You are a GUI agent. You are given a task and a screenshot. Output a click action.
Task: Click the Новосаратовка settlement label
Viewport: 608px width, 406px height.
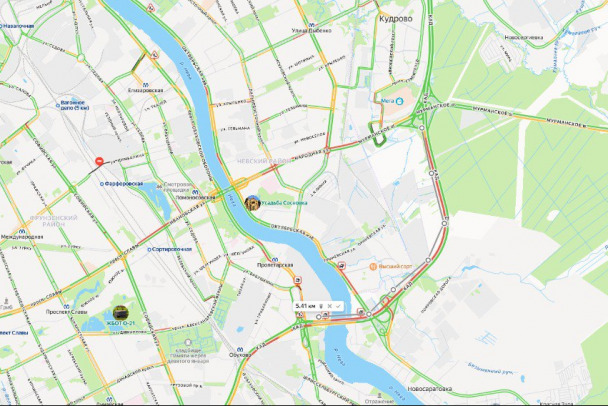[x=430, y=389]
